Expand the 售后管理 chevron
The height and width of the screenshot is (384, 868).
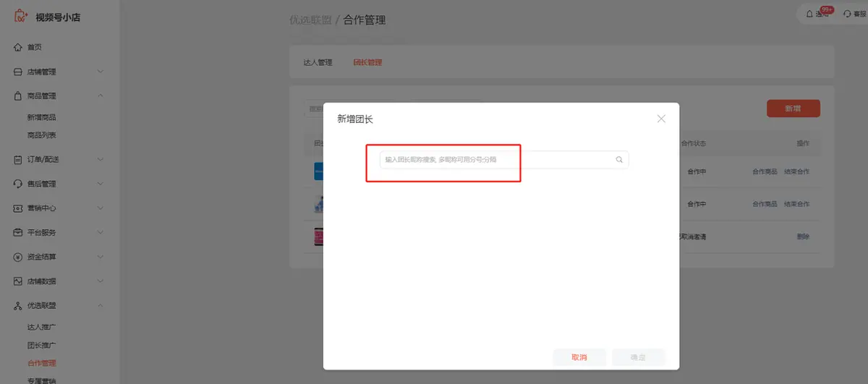[101, 184]
